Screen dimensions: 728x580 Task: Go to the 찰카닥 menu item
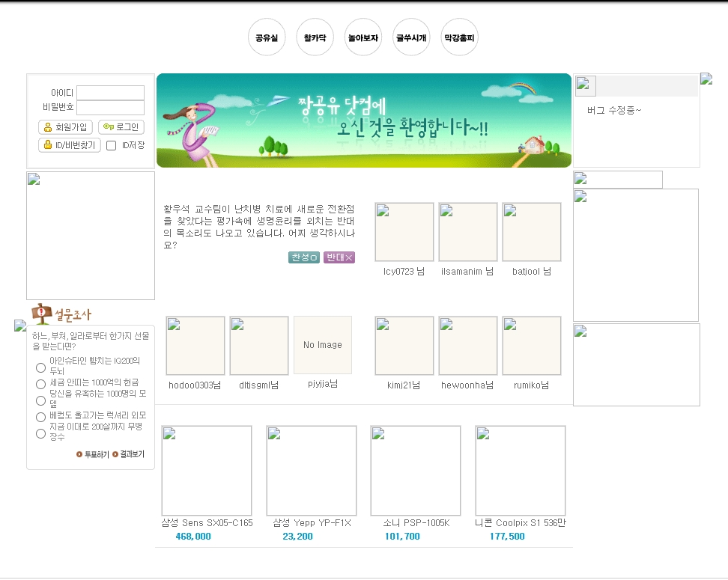(315, 37)
